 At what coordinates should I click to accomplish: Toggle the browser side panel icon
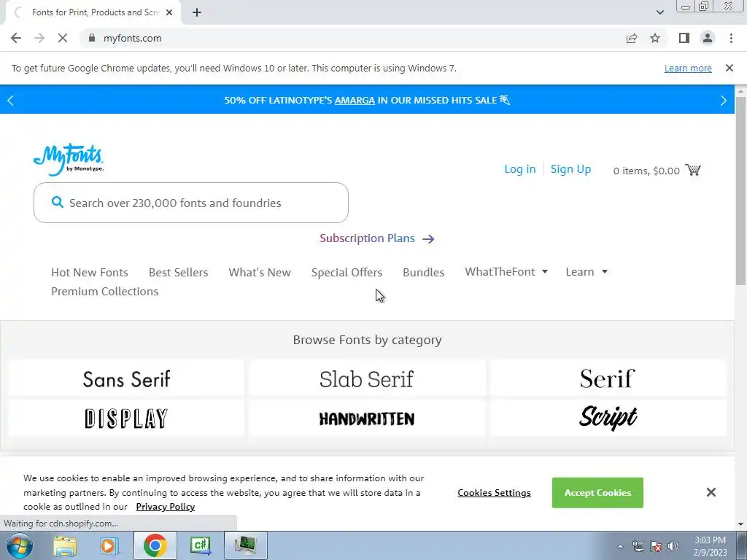[x=684, y=38]
